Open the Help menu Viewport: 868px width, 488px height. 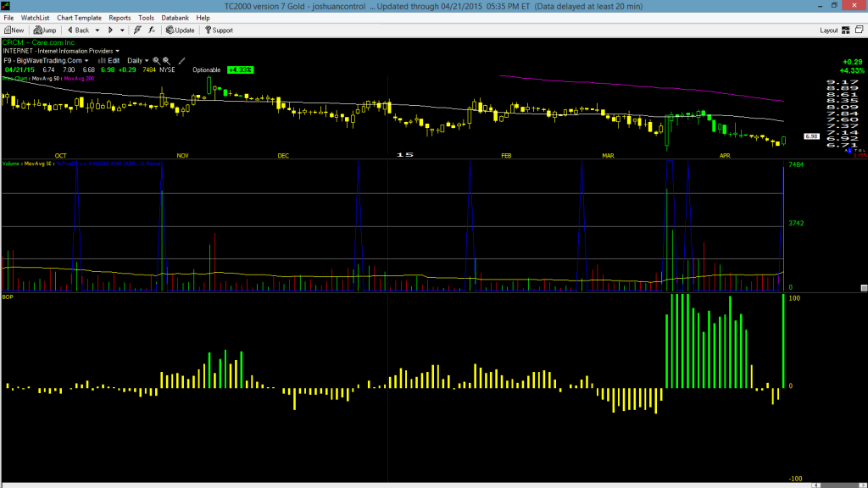203,18
